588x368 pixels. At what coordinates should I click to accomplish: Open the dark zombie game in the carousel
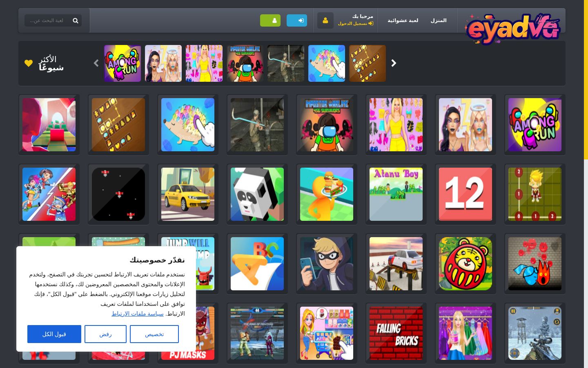tap(286, 63)
